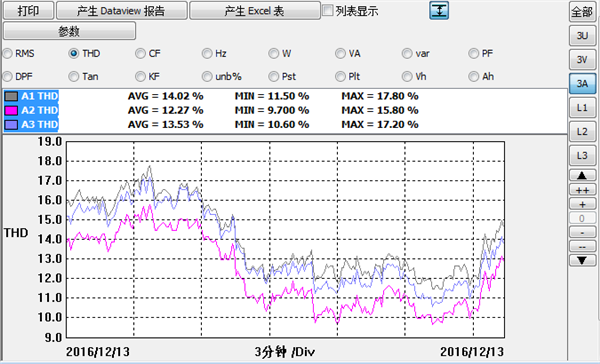Select the Hz radio button

[207, 54]
